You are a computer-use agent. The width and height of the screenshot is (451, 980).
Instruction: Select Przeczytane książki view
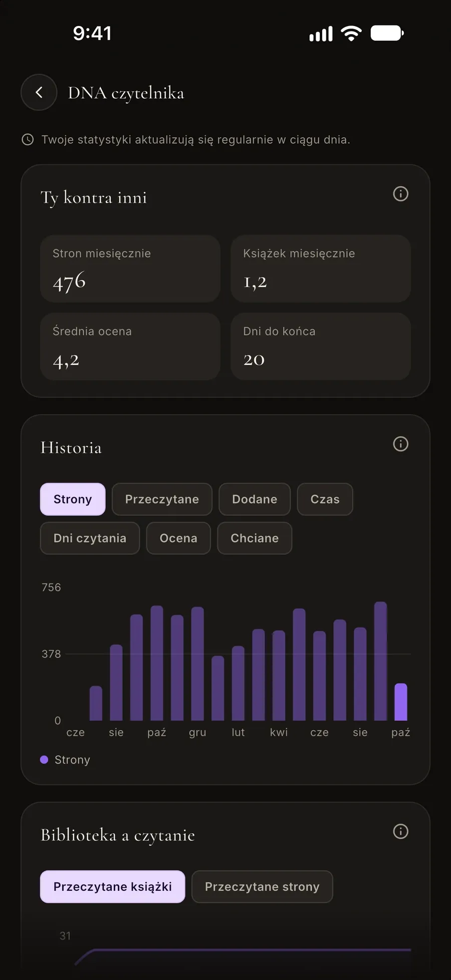tap(112, 887)
